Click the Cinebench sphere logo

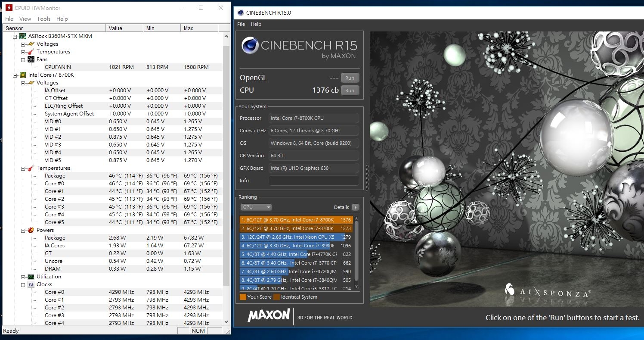coord(250,45)
